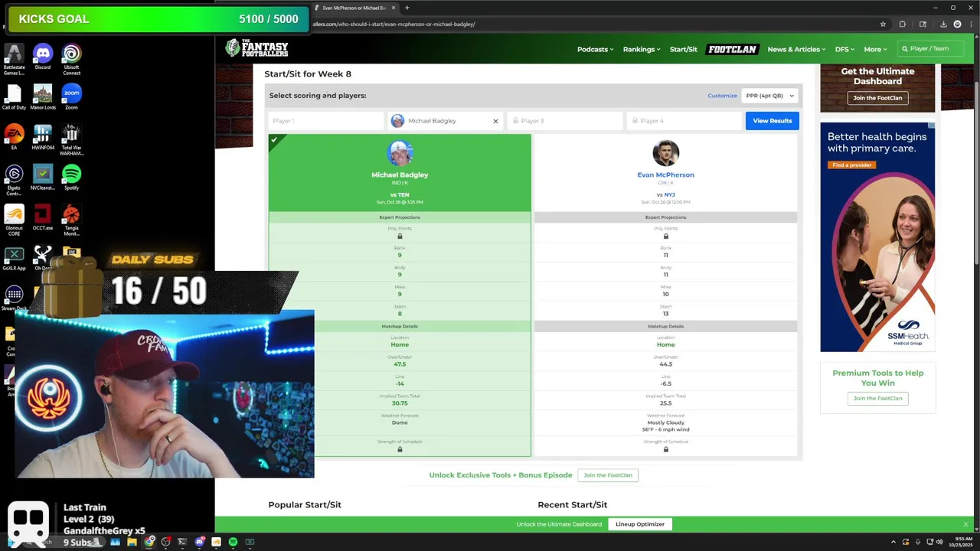The image size is (980, 551).
Task: Click the Player 3 input field
Action: coord(565,121)
